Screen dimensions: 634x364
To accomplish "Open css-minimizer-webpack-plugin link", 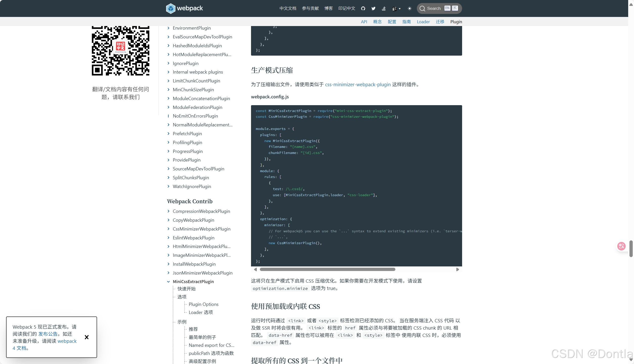I will tap(358, 84).
